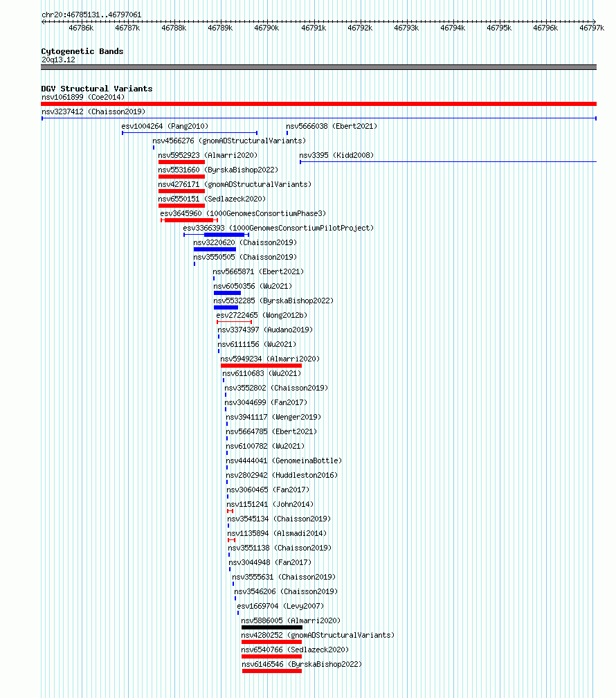
Task: Open nsv4276171 (gnomADStructuralVariants) label
Action: tap(235, 184)
